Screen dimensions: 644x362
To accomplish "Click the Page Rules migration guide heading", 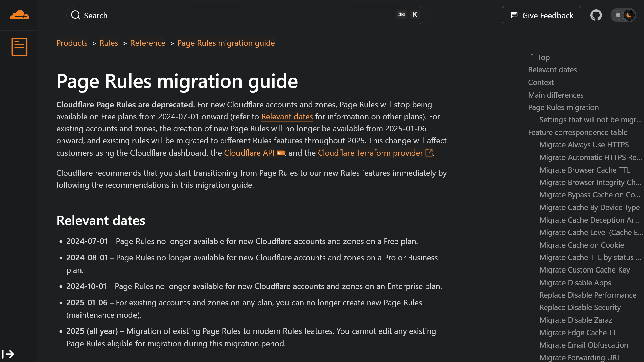I will point(177,81).
